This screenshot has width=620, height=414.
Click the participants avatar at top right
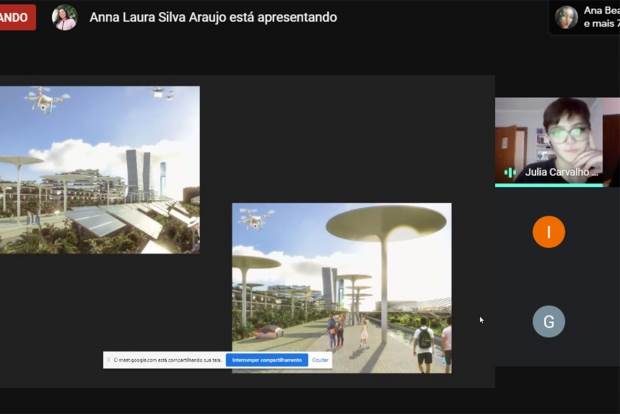(566, 16)
